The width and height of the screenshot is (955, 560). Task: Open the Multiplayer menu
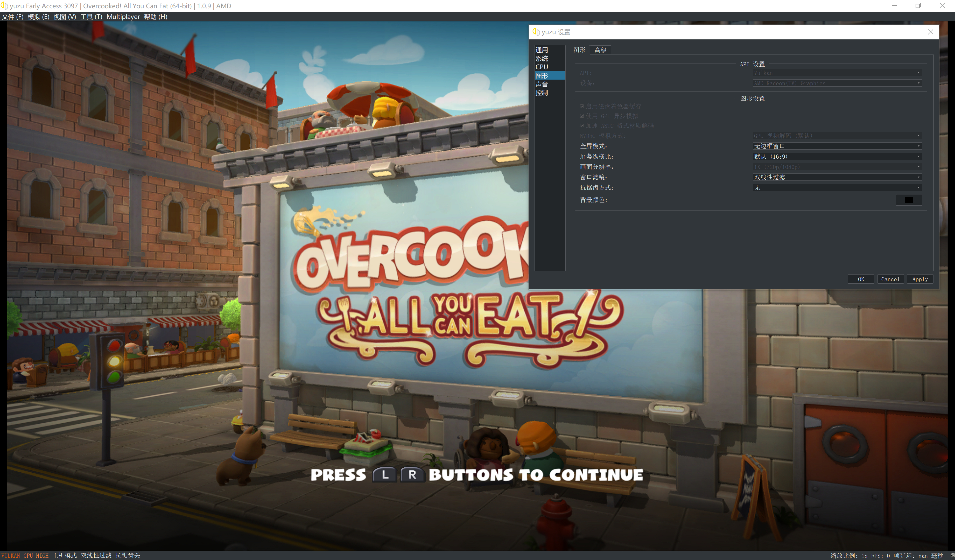point(123,17)
